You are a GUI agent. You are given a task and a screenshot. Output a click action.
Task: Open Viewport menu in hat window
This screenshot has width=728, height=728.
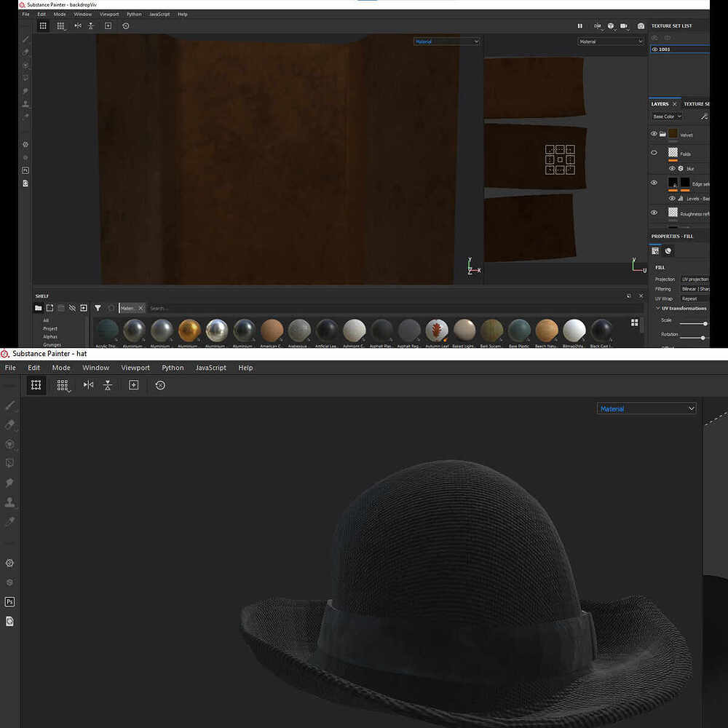pos(135,368)
